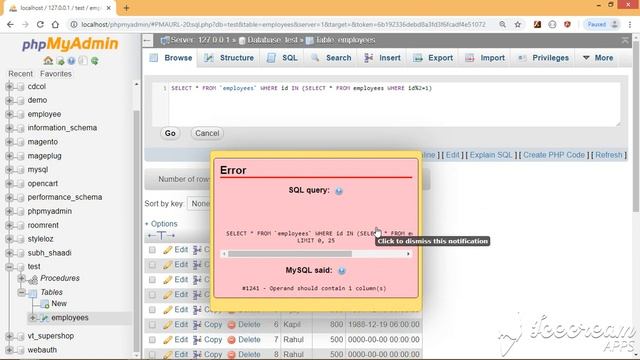Click red shield extension icon
Screen dimensions: 640x360
coord(567,24)
